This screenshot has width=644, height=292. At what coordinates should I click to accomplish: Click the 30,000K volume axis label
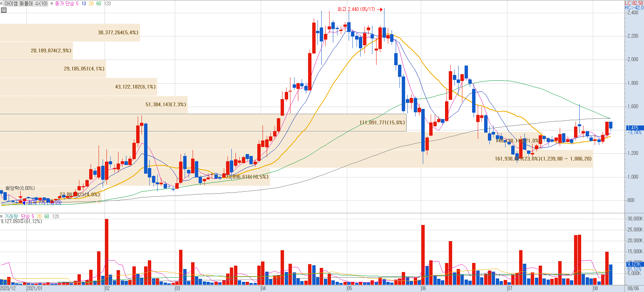click(635, 219)
